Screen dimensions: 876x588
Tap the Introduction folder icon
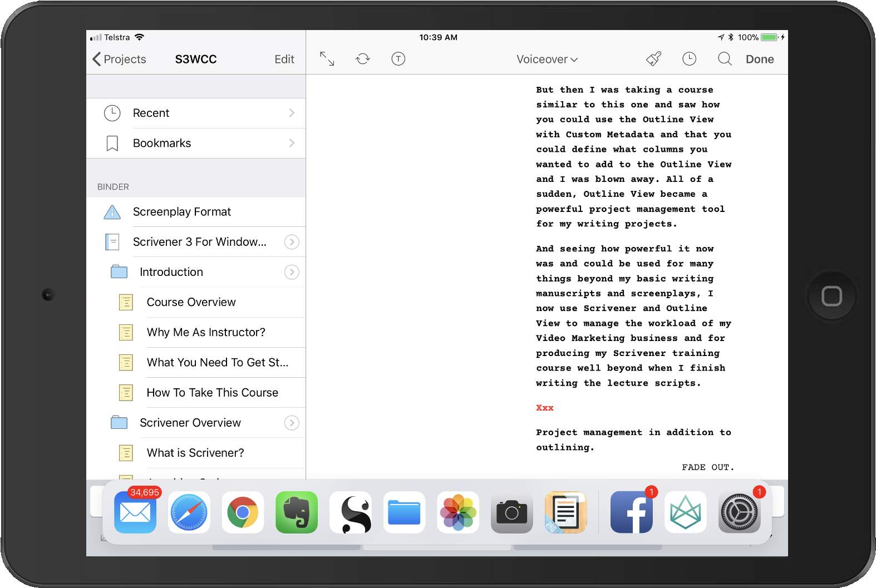coord(119,271)
